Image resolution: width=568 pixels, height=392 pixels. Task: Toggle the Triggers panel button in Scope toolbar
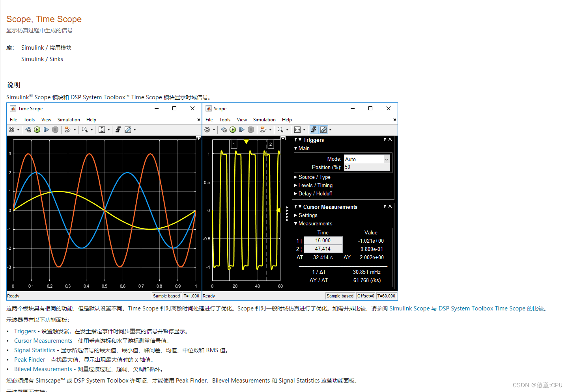pyautogui.click(x=314, y=130)
